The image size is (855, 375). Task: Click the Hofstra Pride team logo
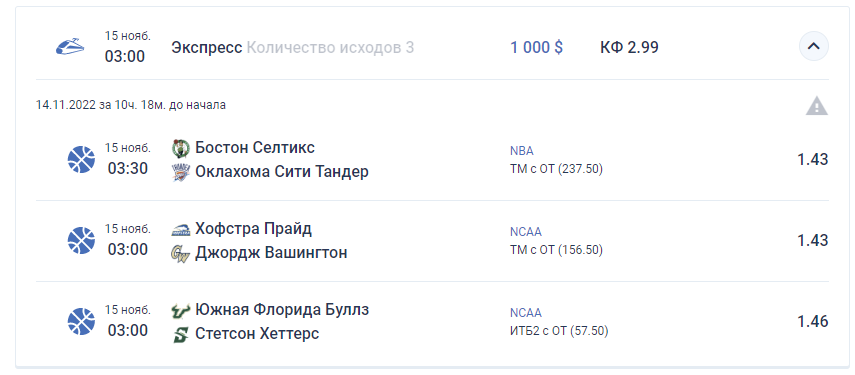(x=180, y=229)
